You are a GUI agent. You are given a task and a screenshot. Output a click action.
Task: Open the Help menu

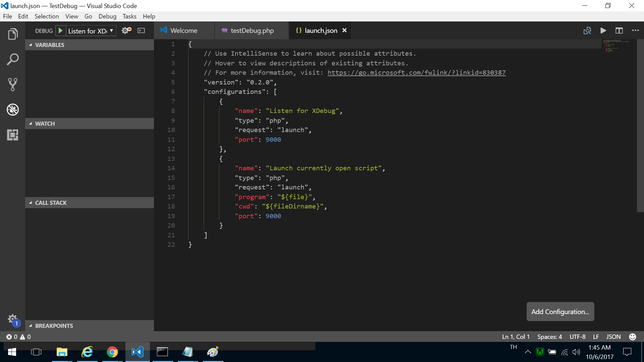click(x=149, y=16)
